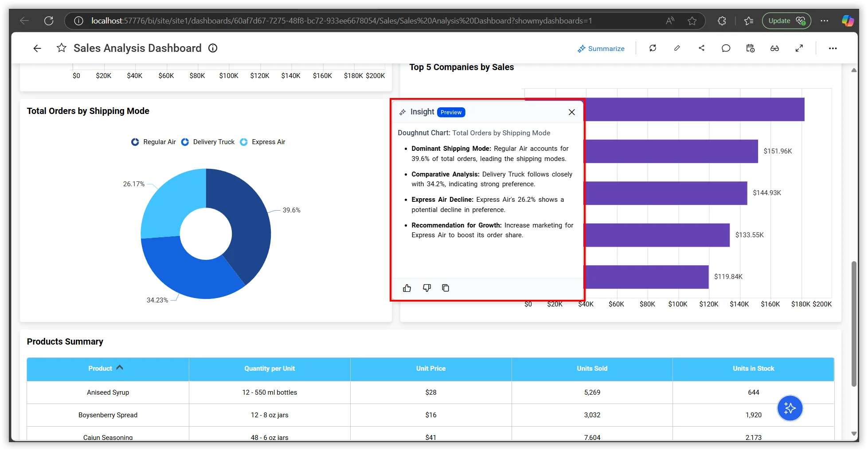Copy the insight text to clipboard

pyautogui.click(x=446, y=288)
